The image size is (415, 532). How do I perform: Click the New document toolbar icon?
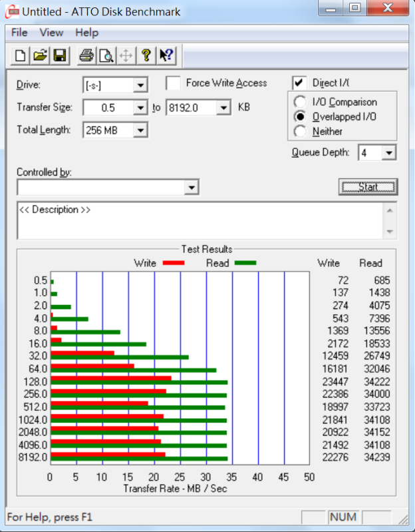[20, 55]
